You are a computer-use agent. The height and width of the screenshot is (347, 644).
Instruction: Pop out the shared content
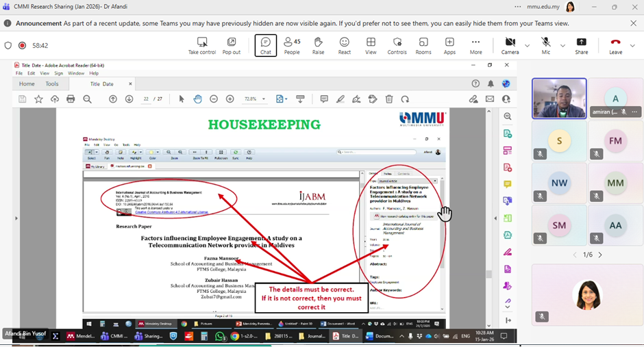(x=232, y=45)
